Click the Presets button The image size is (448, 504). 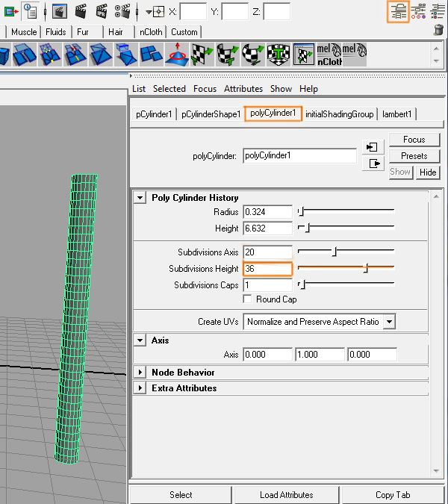pos(414,156)
